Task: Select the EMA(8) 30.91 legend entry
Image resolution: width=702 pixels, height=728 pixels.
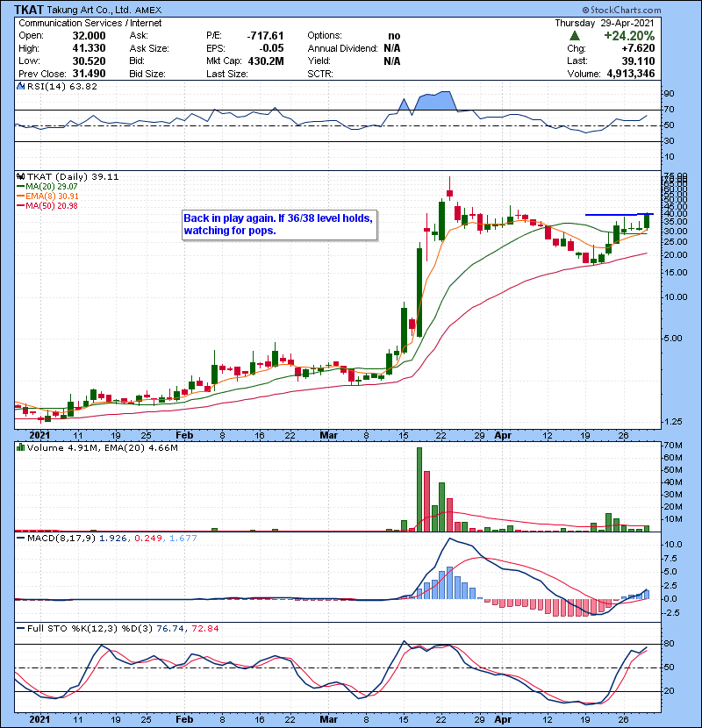Action: 48,196
